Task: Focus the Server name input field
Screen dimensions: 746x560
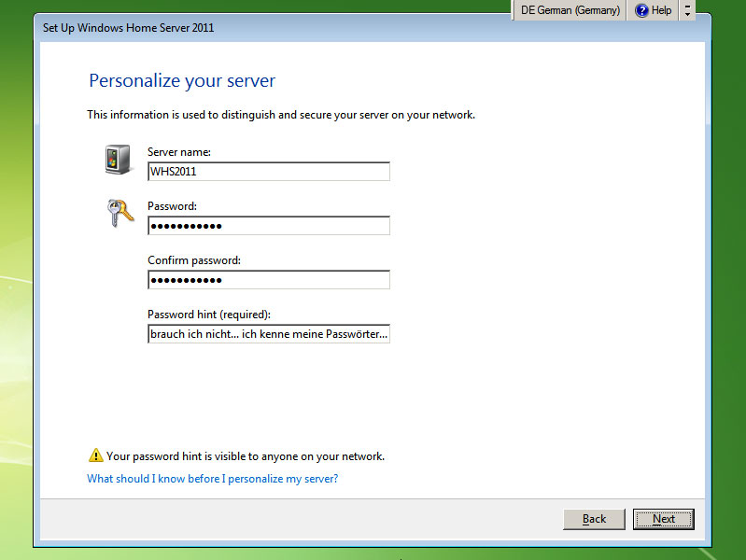Action: coord(269,172)
